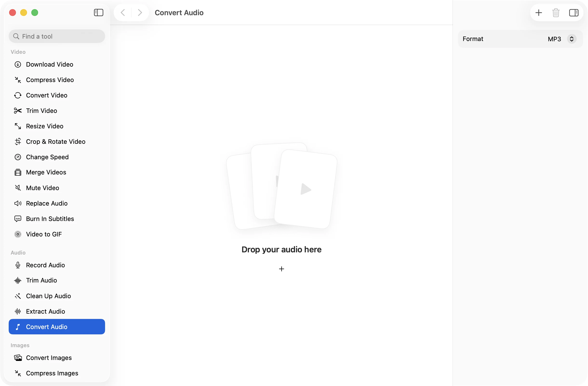588x386 pixels.
Task: Click the Format label in inspector
Action: click(473, 39)
